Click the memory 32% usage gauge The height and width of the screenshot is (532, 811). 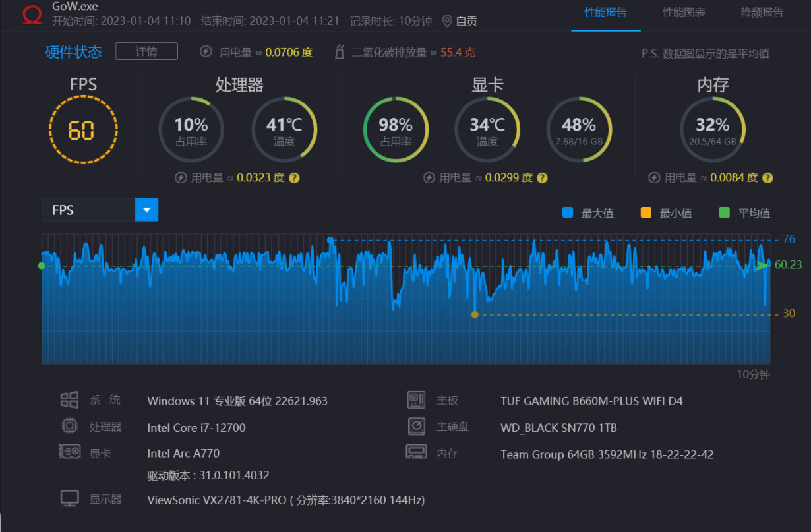[713, 130]
